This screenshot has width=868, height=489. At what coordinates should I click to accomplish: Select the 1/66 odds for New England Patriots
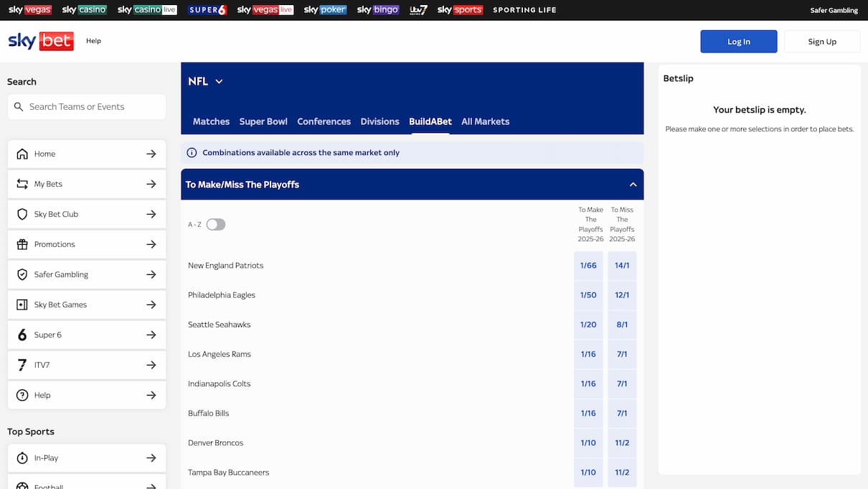point(588,265)
